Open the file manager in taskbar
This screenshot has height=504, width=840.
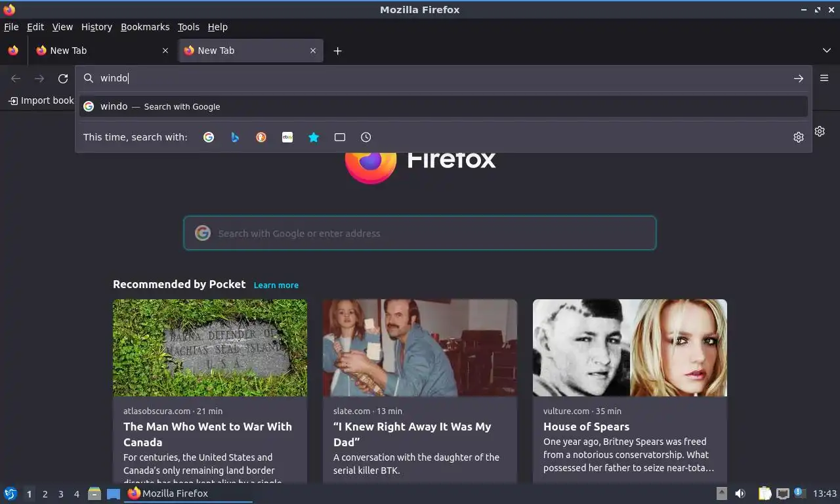tap(94, 493)
